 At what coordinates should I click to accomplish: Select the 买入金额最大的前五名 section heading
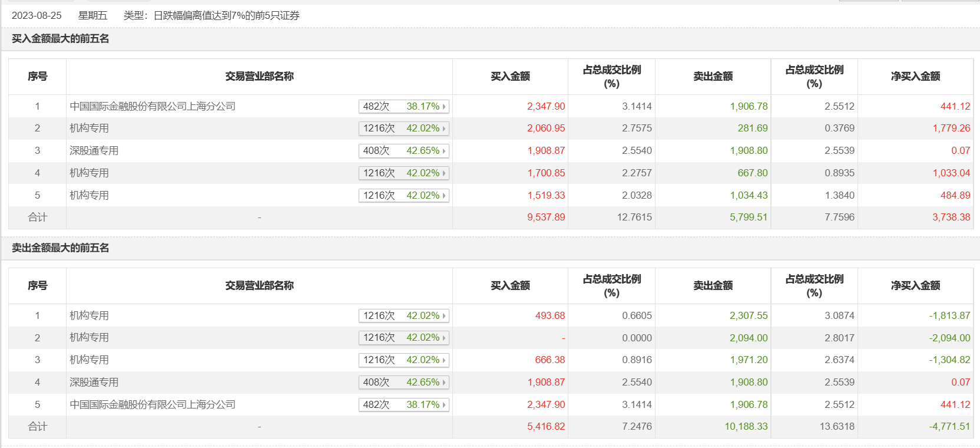click(61, 39)
